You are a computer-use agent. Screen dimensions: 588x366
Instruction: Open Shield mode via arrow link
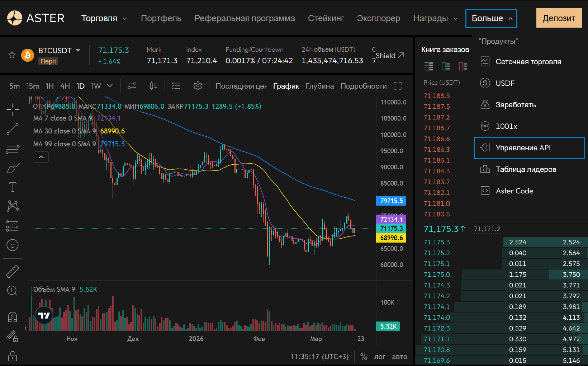[x=390, y=56]
